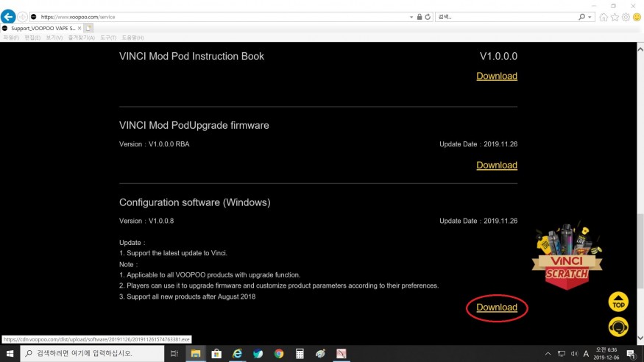This screenshot has width=644, height=362.
Task: Open the blue bird app on taskbar
Action: pyautogui.click(x=258, y=353)
